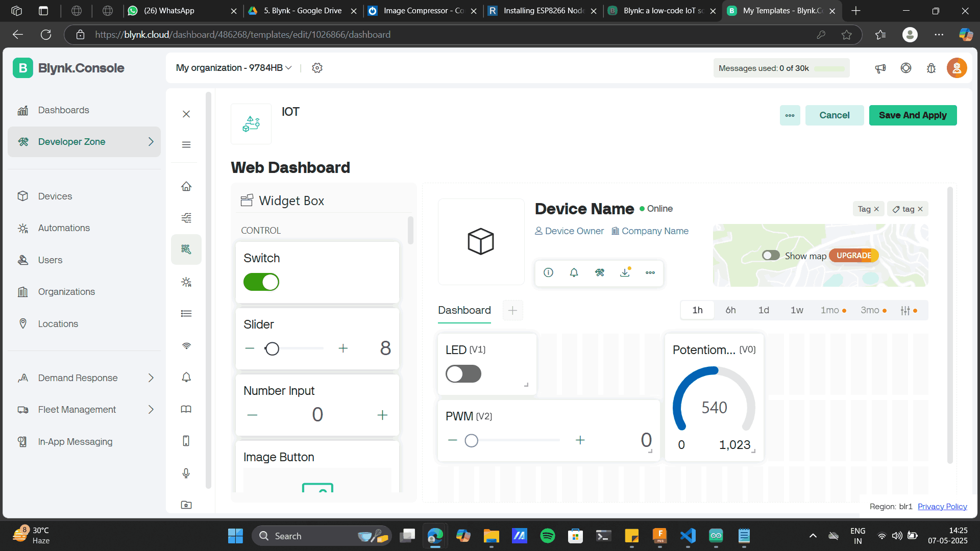Open Events & Notifications bell in template sidebar
The height and width of the screenshot is (551, 980).
pyautogui.click(x=186, y=377)
